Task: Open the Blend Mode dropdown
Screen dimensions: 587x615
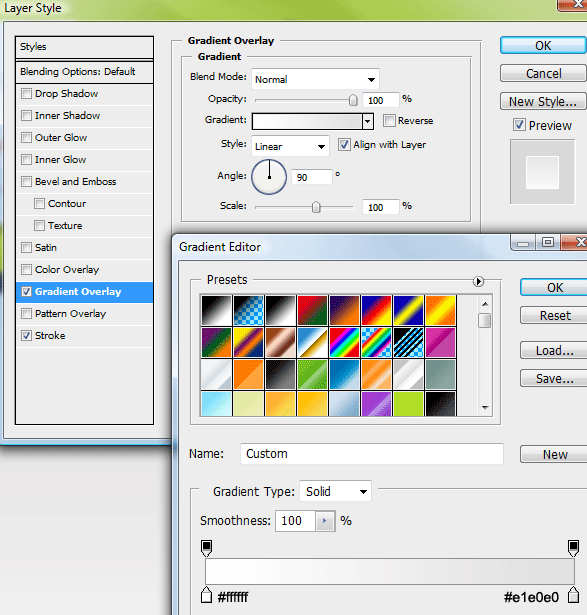Action: pyautogui.click(x=315, y=80)
